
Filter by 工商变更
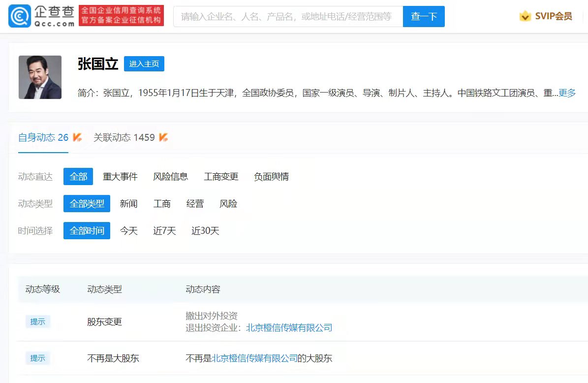pyautogui.click(x=221, y=177)
